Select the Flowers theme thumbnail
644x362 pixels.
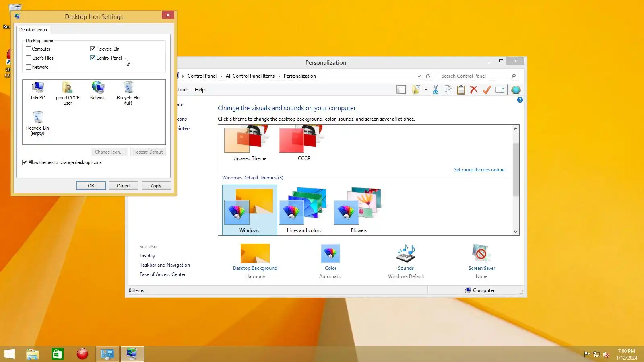[x=359, y=210]
